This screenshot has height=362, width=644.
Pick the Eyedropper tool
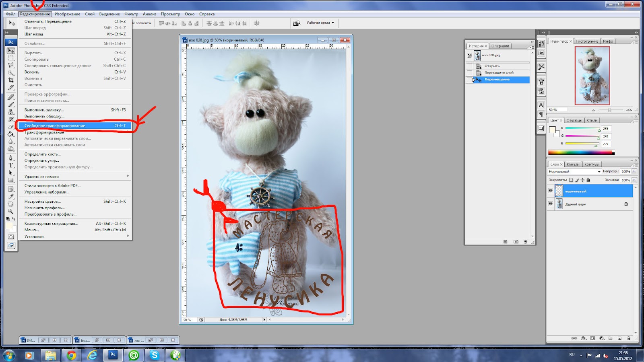coord(11,196)
